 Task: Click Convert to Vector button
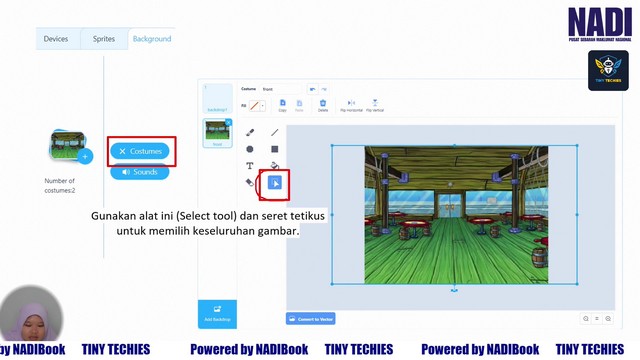click(x=311, y=319)
